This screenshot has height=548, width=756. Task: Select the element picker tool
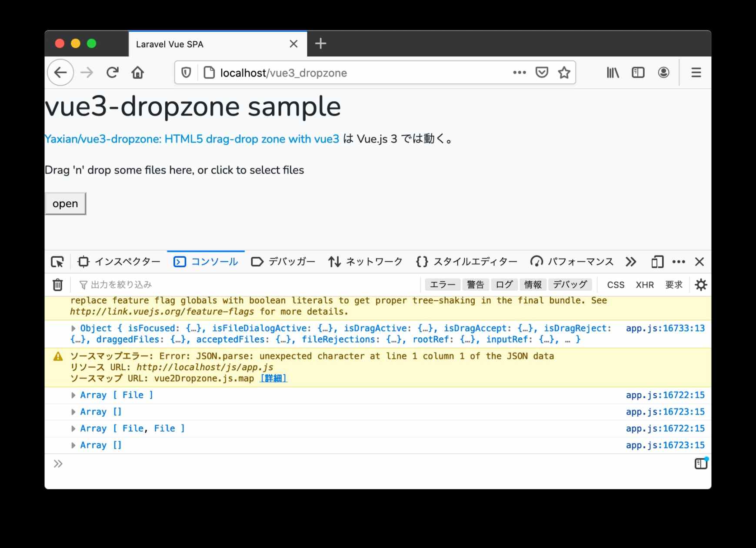57,262
